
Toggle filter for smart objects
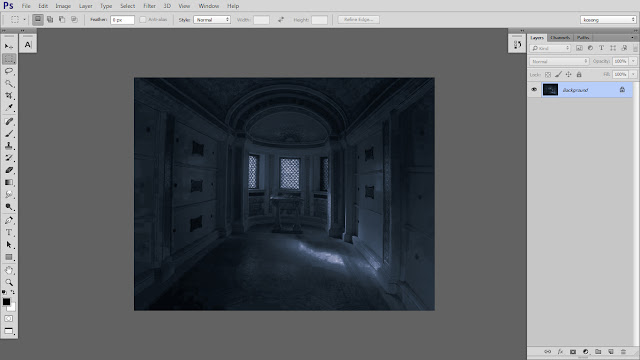click(624, 48)
